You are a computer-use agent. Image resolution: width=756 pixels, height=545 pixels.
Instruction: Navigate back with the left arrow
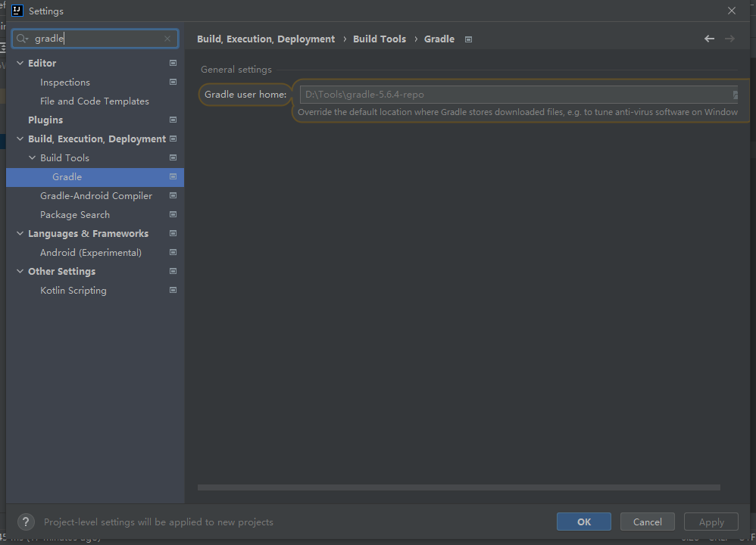click(709, 39)
